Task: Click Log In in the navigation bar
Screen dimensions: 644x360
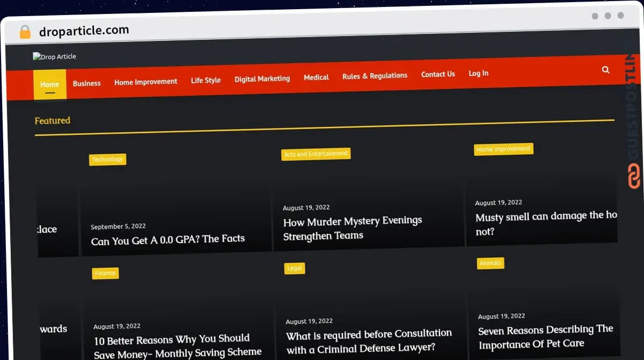Action: click(478, 73)
